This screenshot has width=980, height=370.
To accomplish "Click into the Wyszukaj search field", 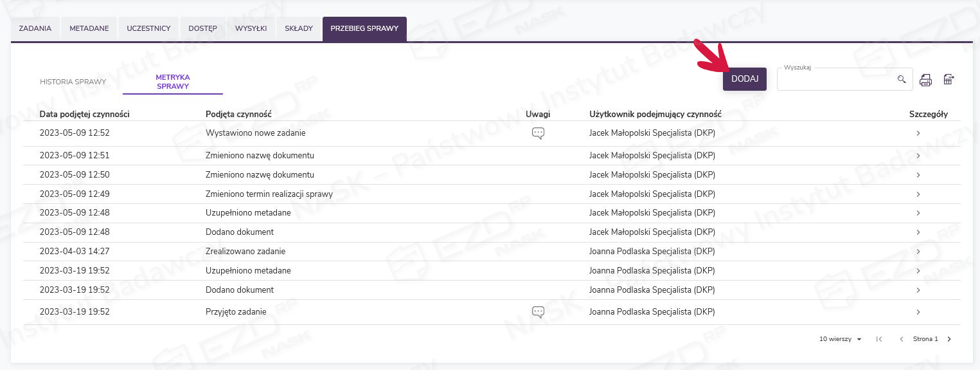I will coord(835,80).
